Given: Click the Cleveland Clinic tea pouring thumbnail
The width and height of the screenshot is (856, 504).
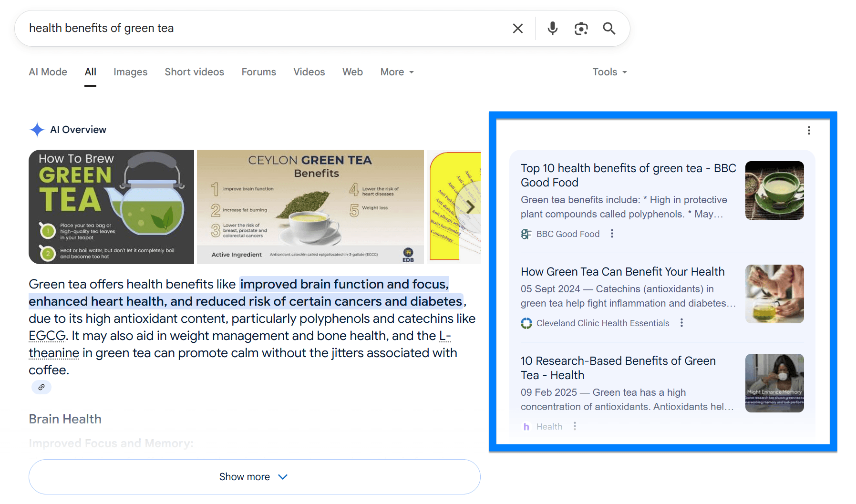Looking at the screenshot, I should pos(774,294).
